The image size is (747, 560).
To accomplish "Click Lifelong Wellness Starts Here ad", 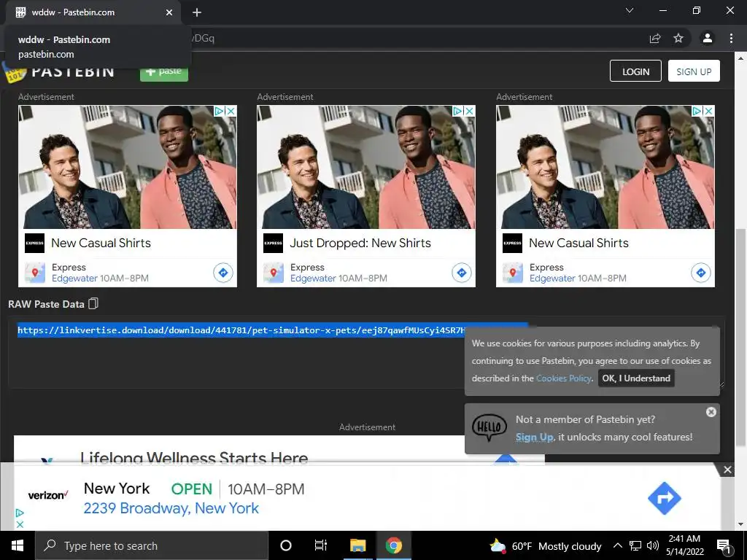I will click(194, 458).
